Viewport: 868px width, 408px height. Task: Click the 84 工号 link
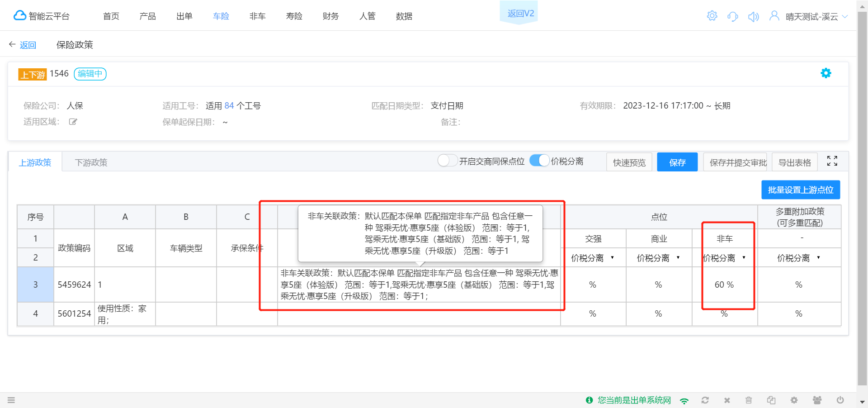(x=229, y=106)
